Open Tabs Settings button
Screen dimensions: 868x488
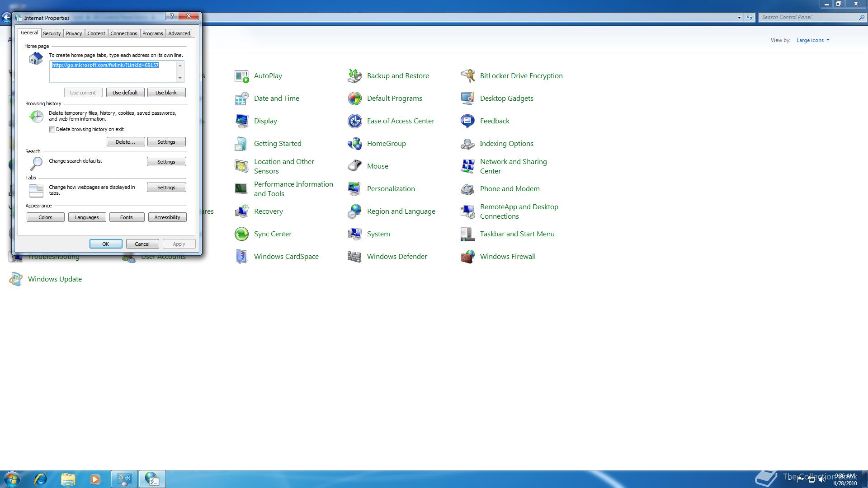(166, 188)
